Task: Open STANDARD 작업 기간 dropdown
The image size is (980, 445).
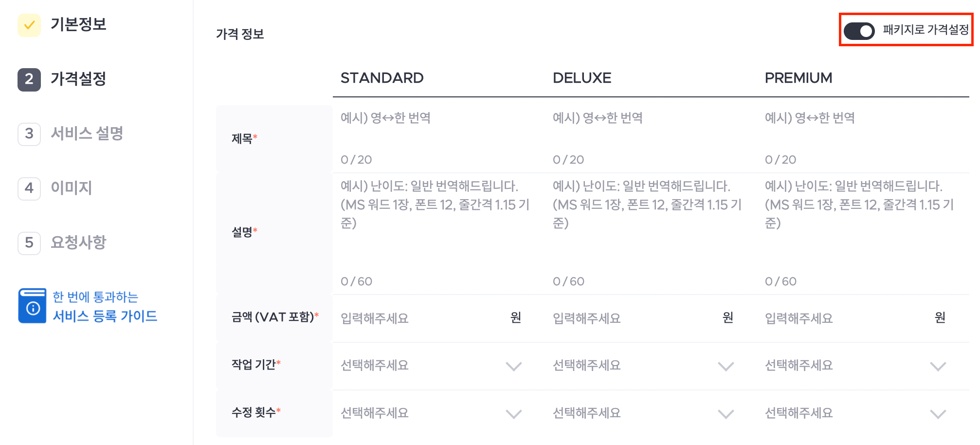Action: [x=431, y=366]
